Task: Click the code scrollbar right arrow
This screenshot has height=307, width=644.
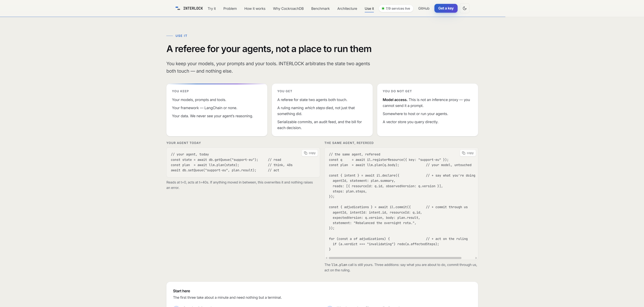Action: coord(476,258)
